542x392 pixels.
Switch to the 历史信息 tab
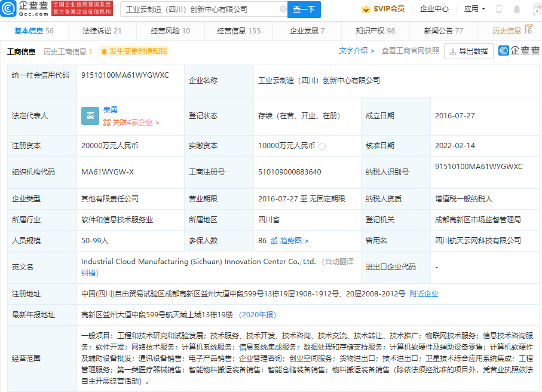512,30
